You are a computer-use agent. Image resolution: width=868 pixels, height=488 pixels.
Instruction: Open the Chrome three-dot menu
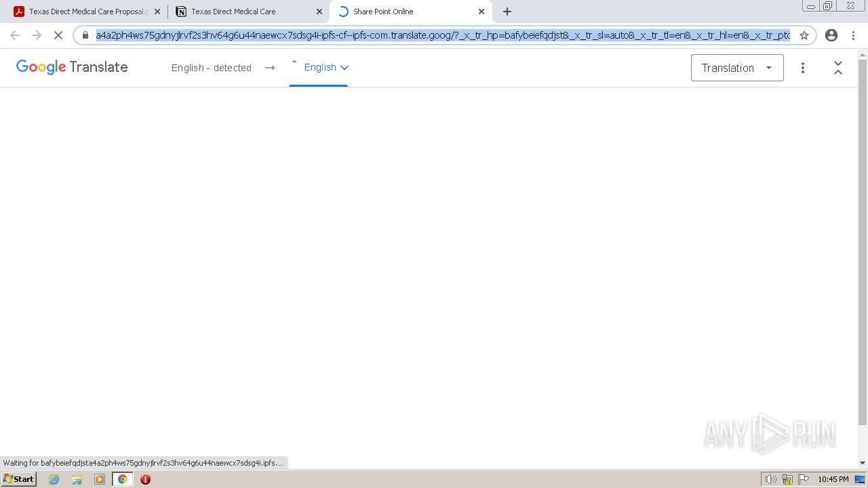pos(853,35)
